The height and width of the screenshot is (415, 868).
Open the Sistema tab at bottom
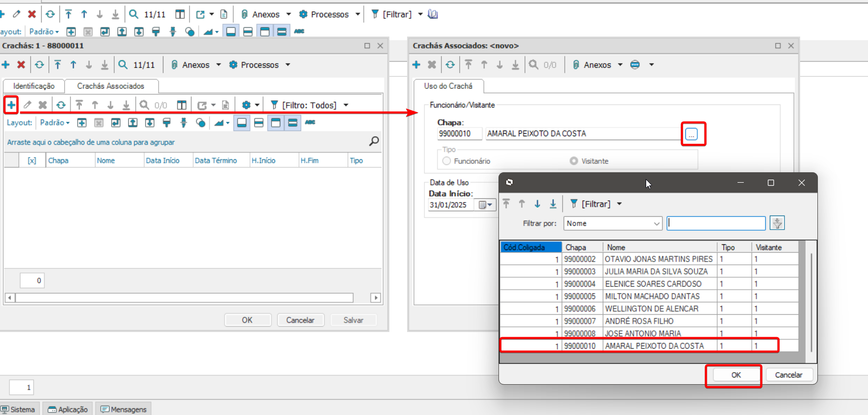click(x=19, y=409)
